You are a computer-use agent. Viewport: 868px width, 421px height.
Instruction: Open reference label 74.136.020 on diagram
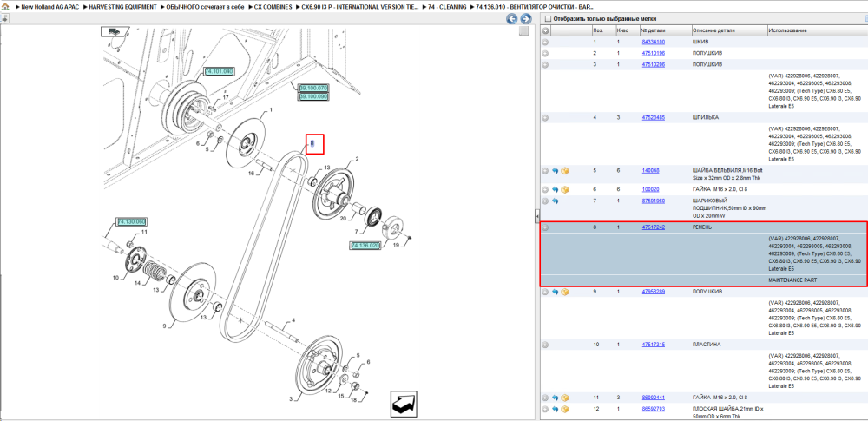[x=365, y=245]
